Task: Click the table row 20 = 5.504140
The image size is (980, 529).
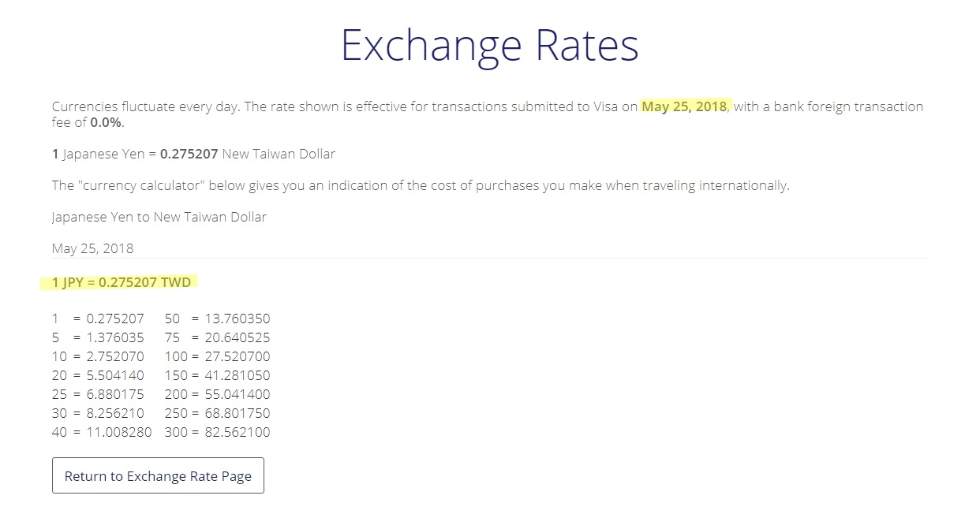Action: pyautogui.click(x=98, y=375)
